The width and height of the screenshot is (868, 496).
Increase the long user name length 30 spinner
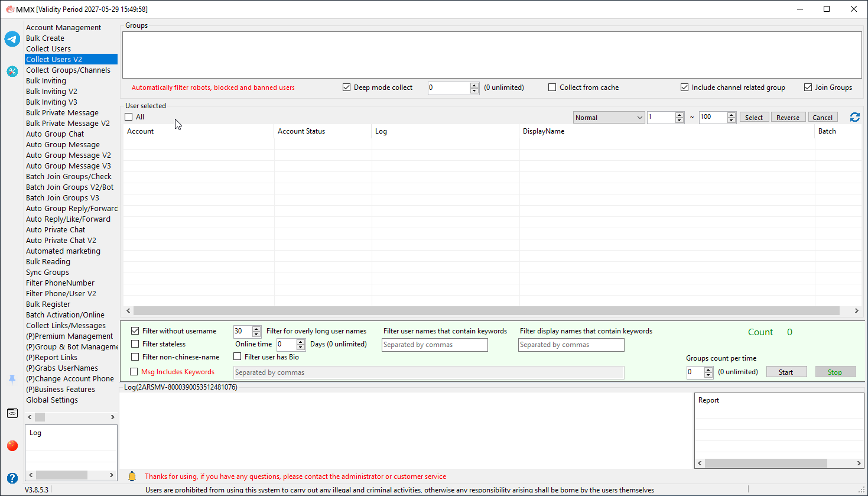[256, 329]
